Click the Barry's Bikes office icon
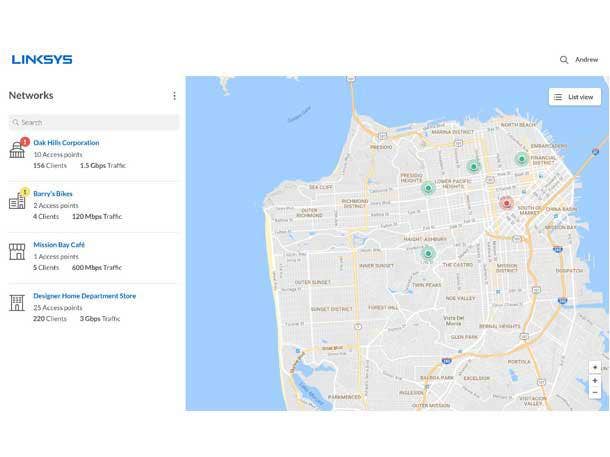The height and width of the screenshot is (457, 610). pos(17,201)
